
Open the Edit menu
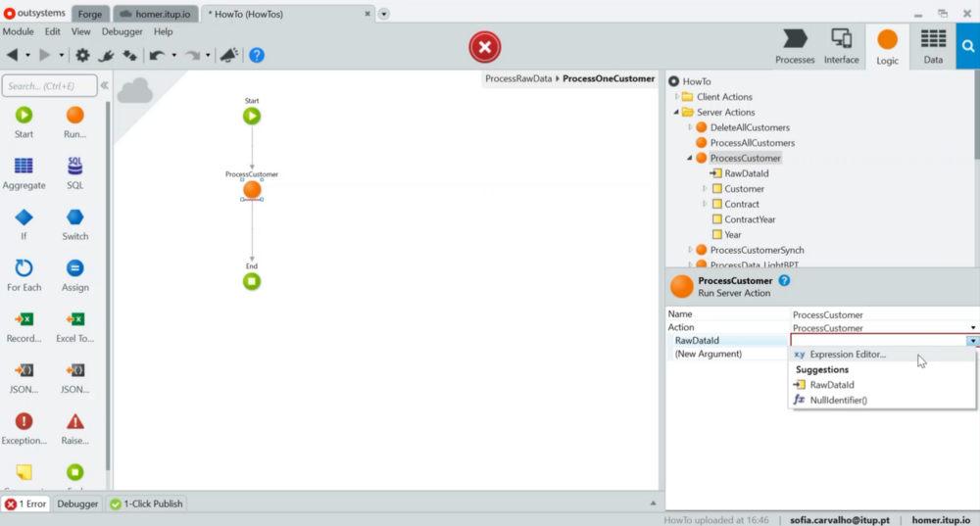tap(53, 31)
